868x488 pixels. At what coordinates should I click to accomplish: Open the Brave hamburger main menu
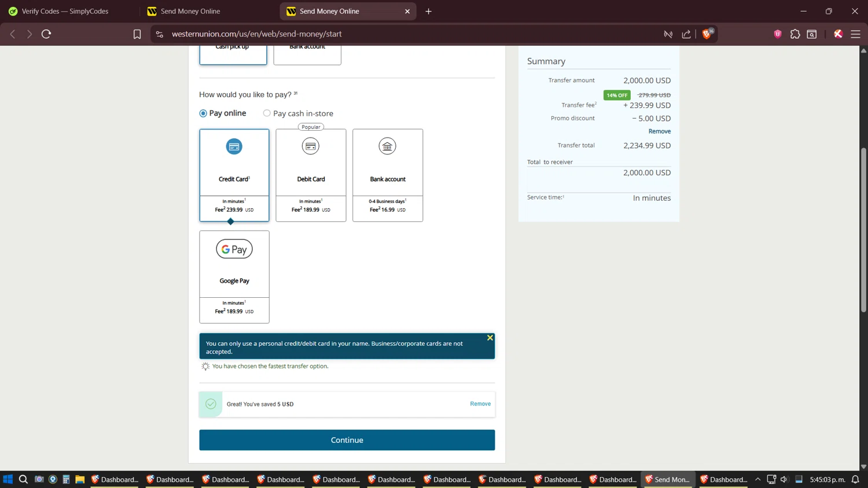[855, 34]
